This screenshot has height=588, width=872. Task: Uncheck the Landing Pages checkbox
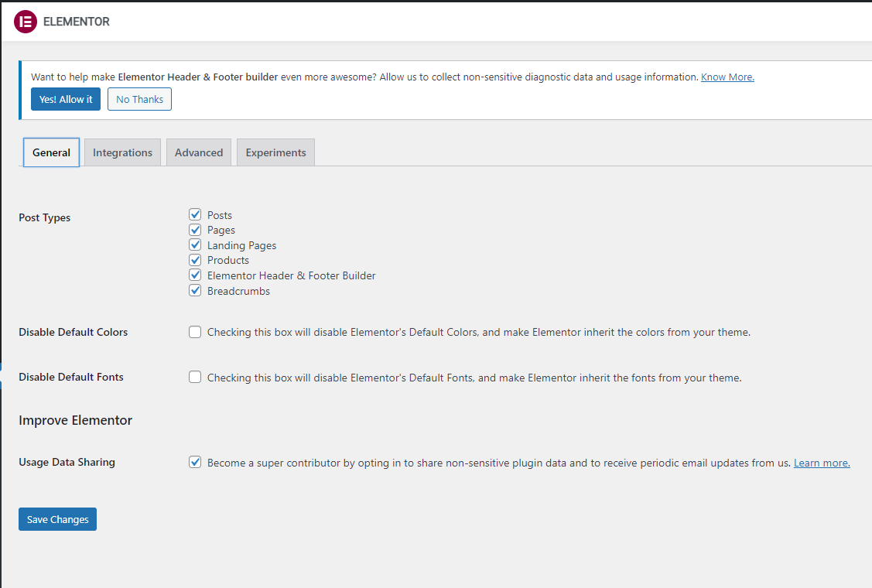click(195, 245)
